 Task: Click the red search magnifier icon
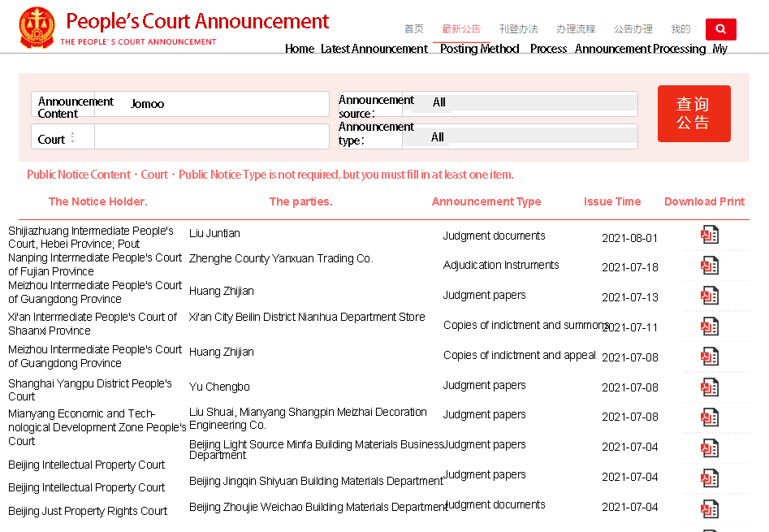720,29
